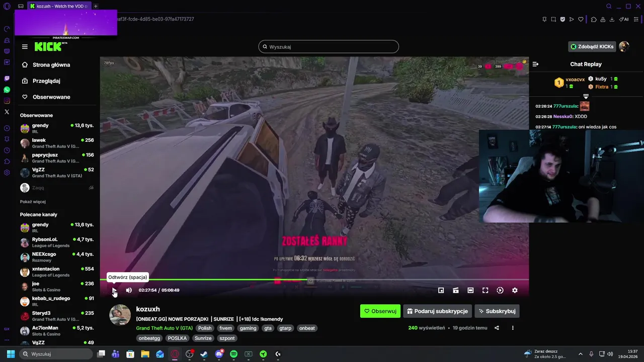The image size is (644, 362).
Task: Play the VOD with the play button
Action: pyautogui.click(x=114, y=290)
